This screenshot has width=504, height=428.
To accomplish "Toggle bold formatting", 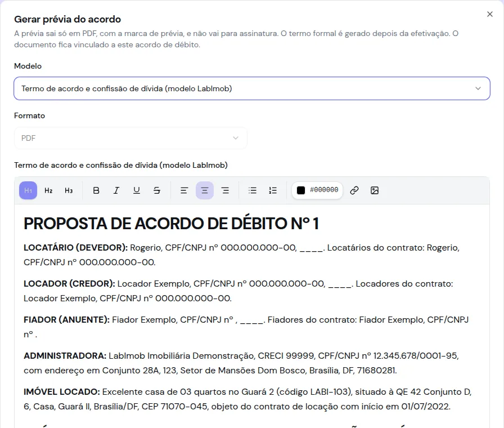I will click(96, 190).
